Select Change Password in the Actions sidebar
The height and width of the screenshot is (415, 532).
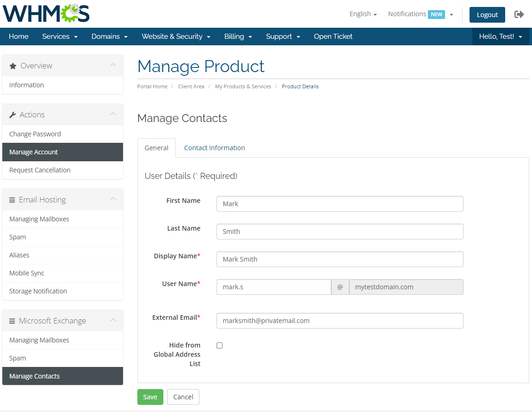tap(62, 134)
